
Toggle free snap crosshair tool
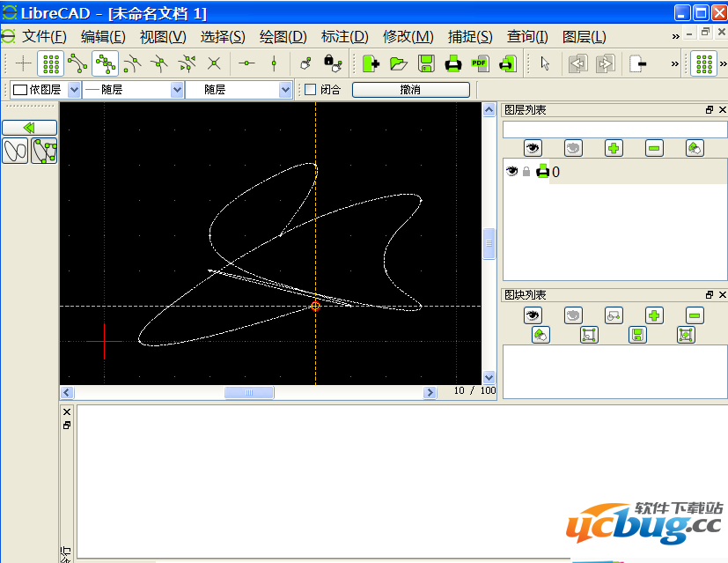23,63
